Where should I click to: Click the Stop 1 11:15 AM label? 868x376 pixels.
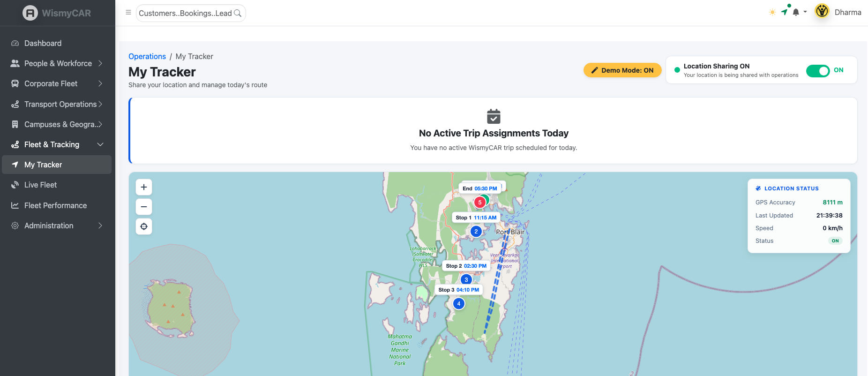(x=476, y=218)
